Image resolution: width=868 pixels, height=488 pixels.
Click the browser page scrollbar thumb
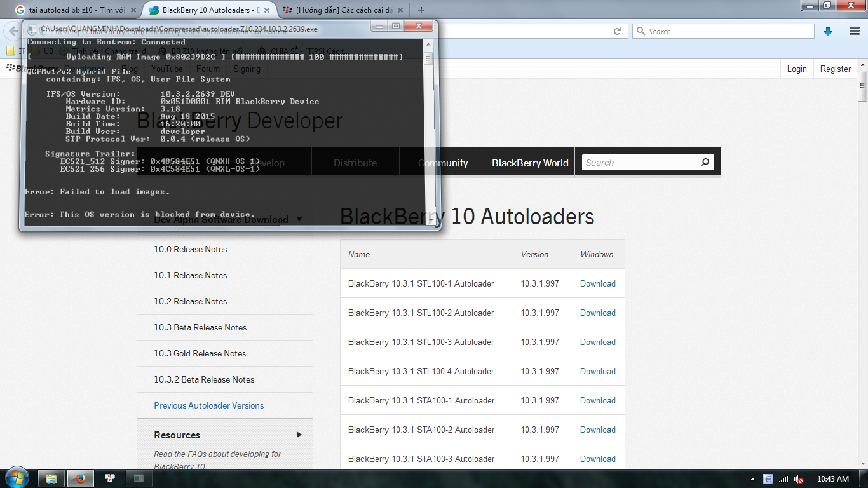pyautogui.click(x=862, y=86)
